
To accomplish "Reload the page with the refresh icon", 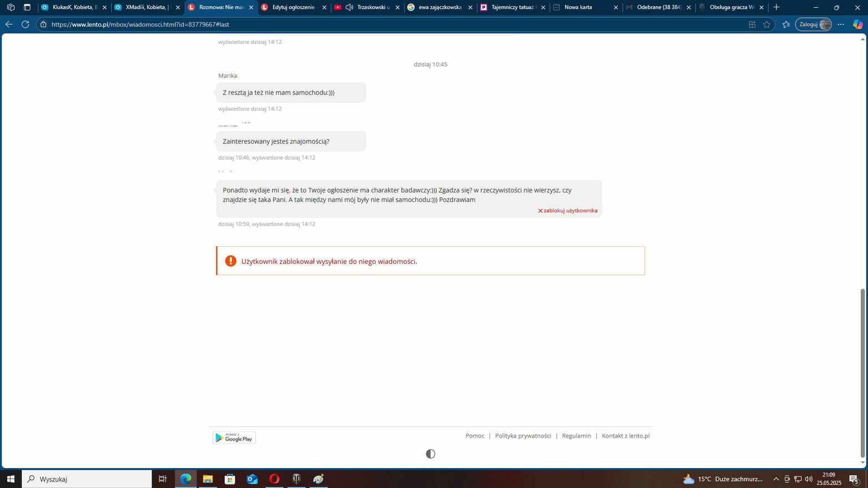I will [x=25, y=24].
